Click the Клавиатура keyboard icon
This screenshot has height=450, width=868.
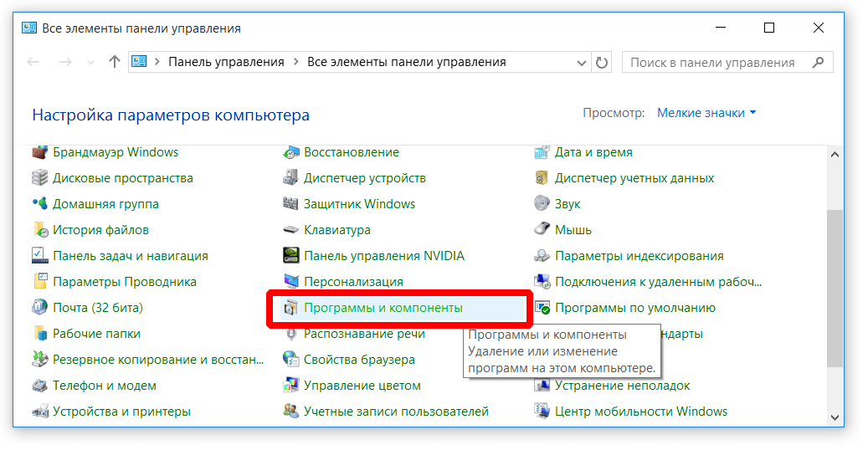click(x=290, y=230)
